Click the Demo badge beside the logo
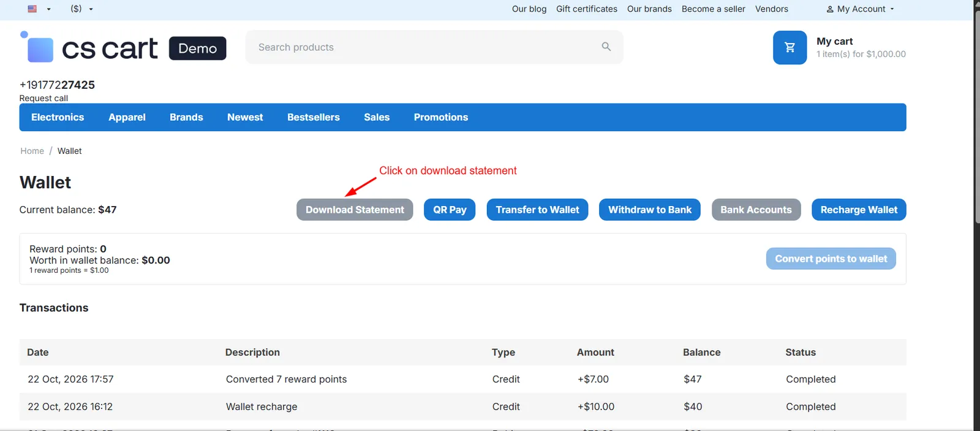This screenshot has width=980, height=431. [197, 48]
